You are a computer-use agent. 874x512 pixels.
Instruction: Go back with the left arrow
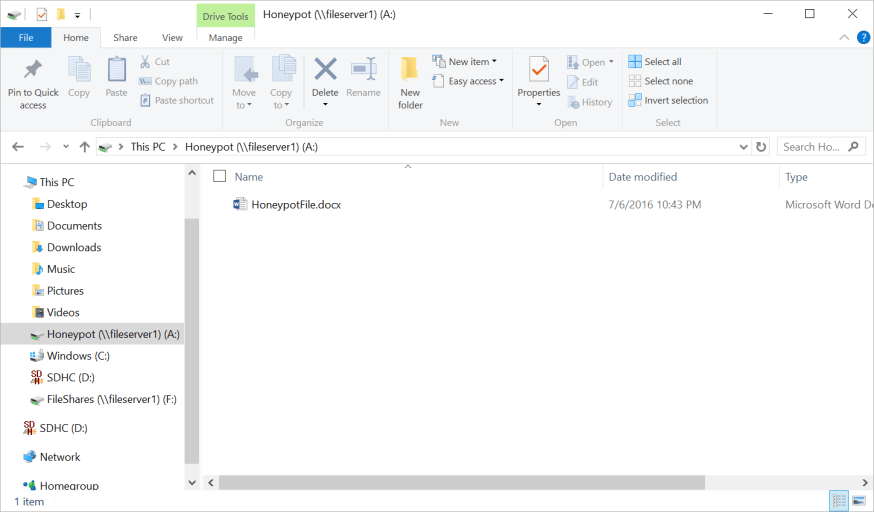pyautogui.click(x=18, y=147)
